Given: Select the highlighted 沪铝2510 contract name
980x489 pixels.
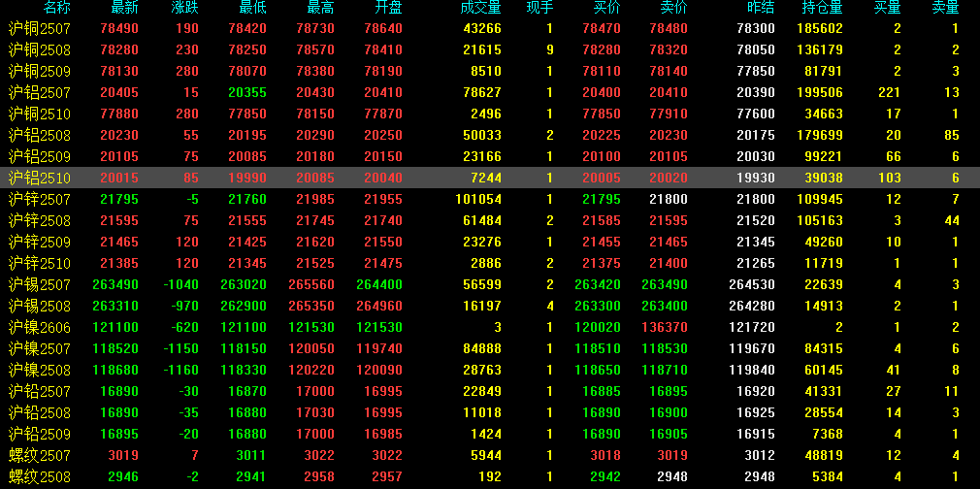Looking at the screenshot, I should point(40,178).
